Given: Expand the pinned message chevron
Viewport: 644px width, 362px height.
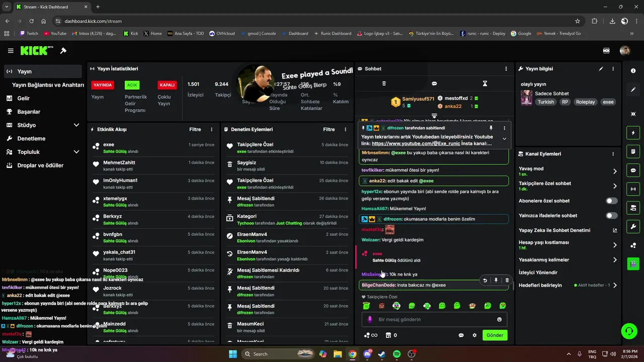Looking at the screenshot, I should tap(504, 139).
